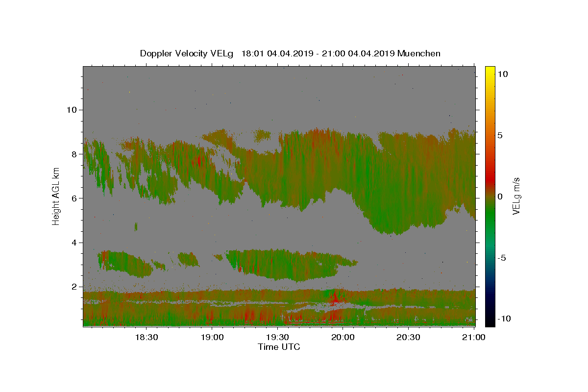The height and width of the screenshot is (392, 588).
Task: Click the colorbar label '5'
Action: (x=500, y=135)
